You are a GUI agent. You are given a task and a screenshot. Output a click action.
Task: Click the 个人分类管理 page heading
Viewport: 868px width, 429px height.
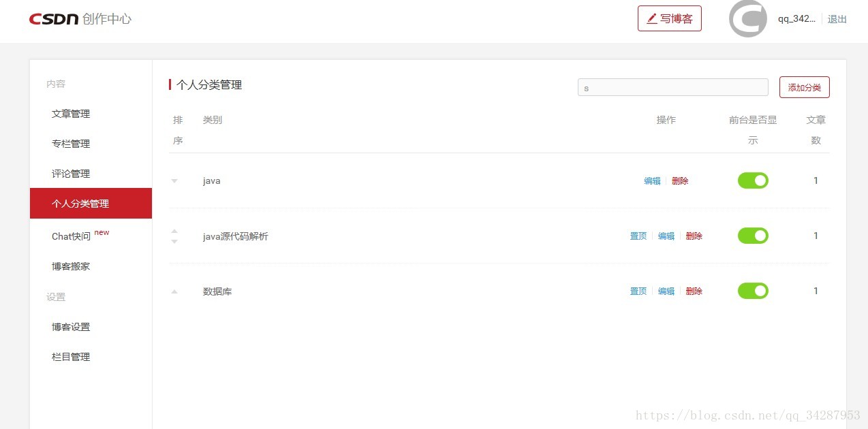209,85
